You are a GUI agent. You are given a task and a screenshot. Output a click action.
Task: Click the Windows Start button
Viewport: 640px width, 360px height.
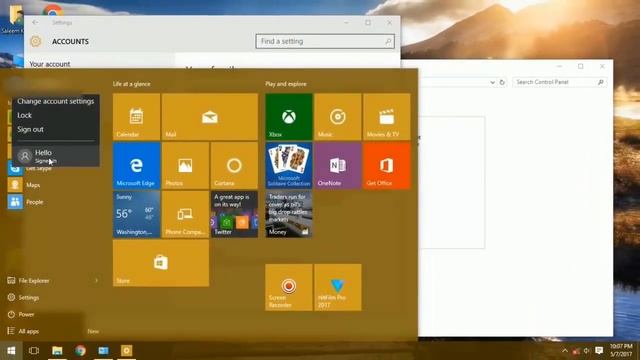pos(11,351)
